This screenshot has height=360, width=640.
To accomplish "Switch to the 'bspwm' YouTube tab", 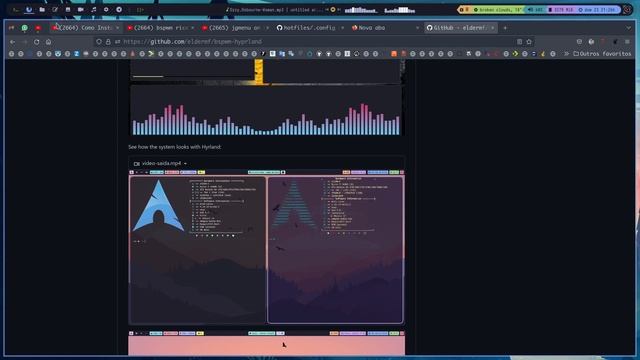I will pyautogui.click(x=160, y=28).
